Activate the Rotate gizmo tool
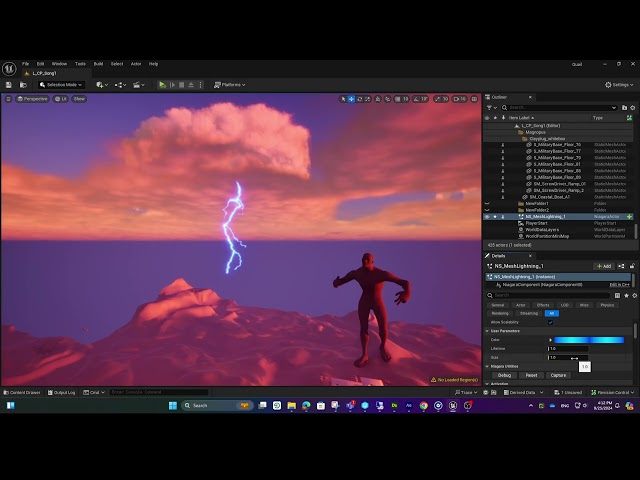The height and width of the screenshot is (480, 640). pyautogui.click(x=360, y=99)
